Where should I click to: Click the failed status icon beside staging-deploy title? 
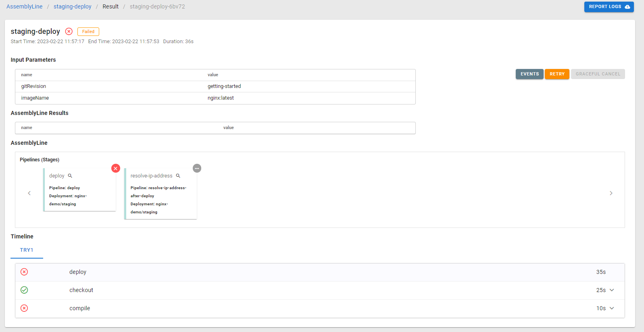tap(69, 31)
